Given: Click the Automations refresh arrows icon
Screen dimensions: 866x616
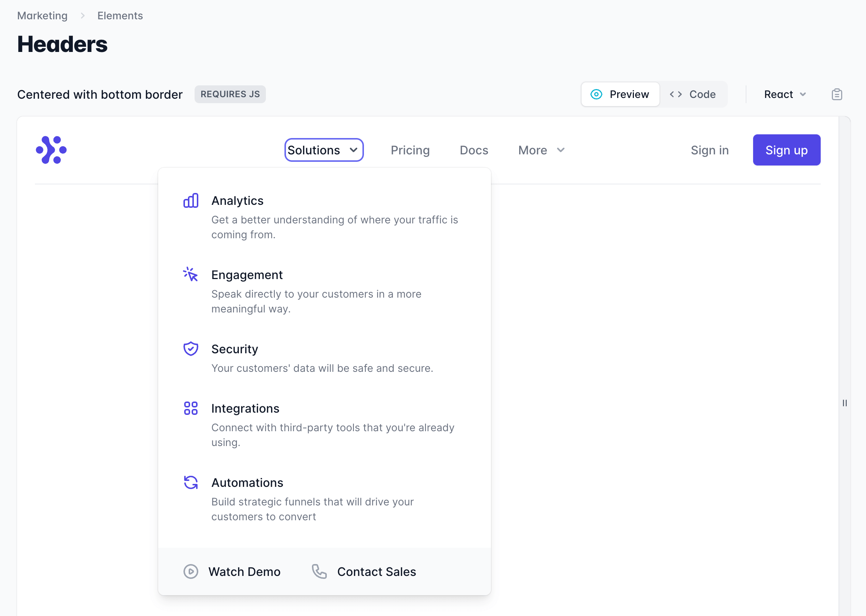Looking at the screenshot, I should pos(191,482).
